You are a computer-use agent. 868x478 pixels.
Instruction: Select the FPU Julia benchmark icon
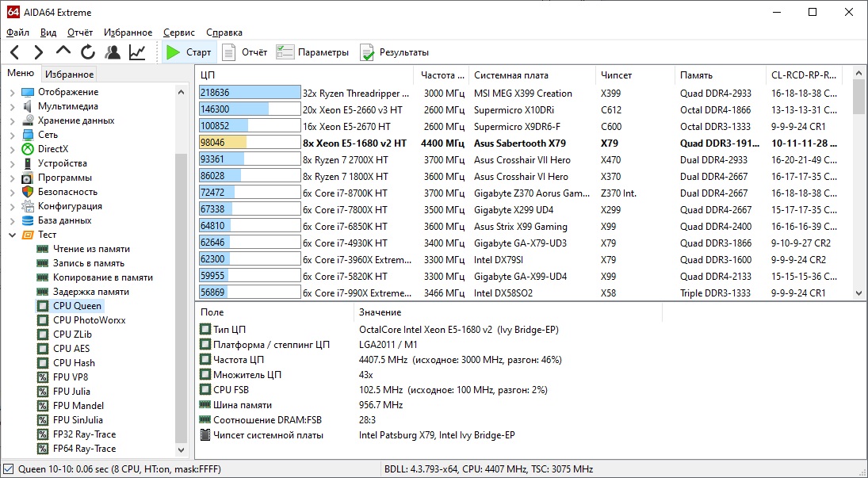point(42,392)
